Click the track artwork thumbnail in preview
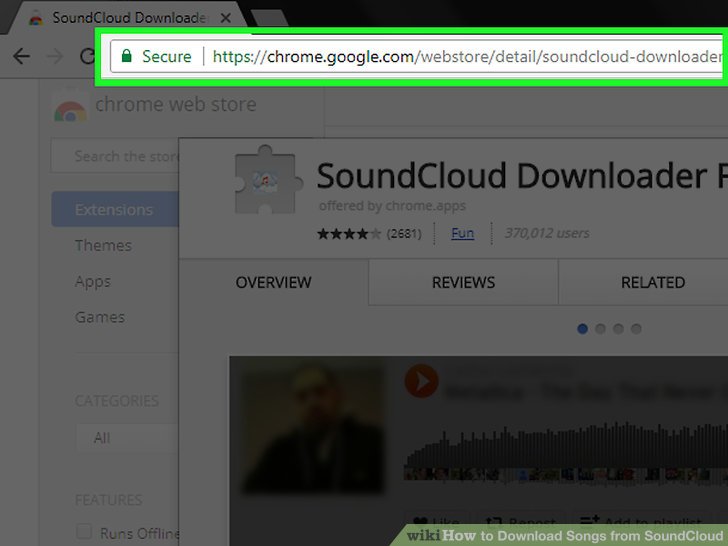The width and height of the screenshot is (728, 546). 312,427
